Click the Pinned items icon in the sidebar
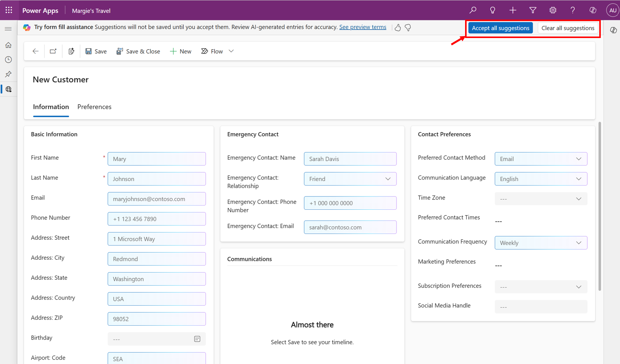Viewport: 620px width, 364px height. 8,74
